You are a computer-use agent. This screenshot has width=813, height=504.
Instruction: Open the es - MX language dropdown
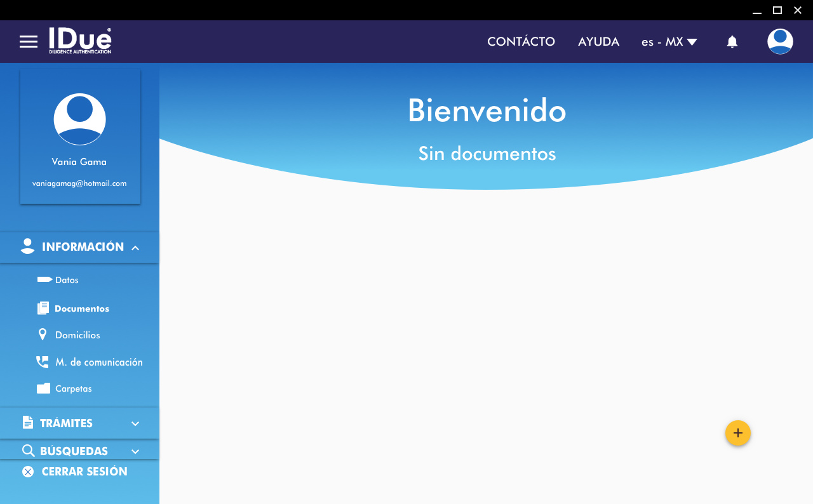(669, 42)
